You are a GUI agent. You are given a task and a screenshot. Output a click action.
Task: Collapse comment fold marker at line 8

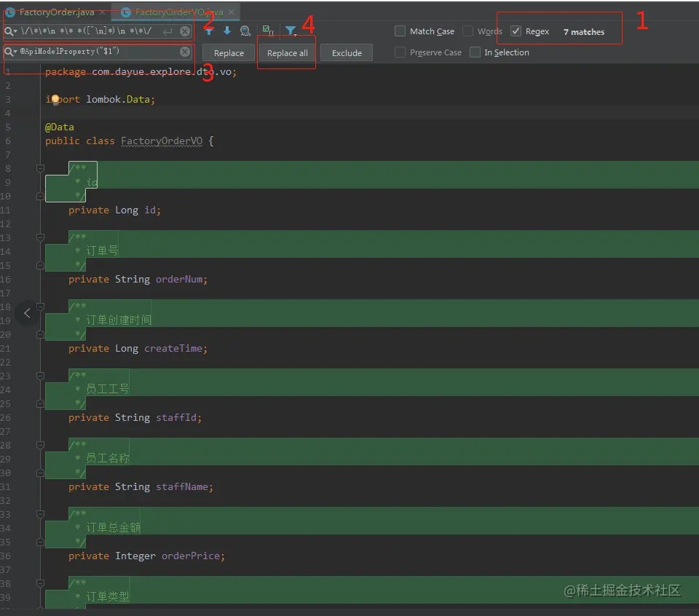click(x=40, y=168)
